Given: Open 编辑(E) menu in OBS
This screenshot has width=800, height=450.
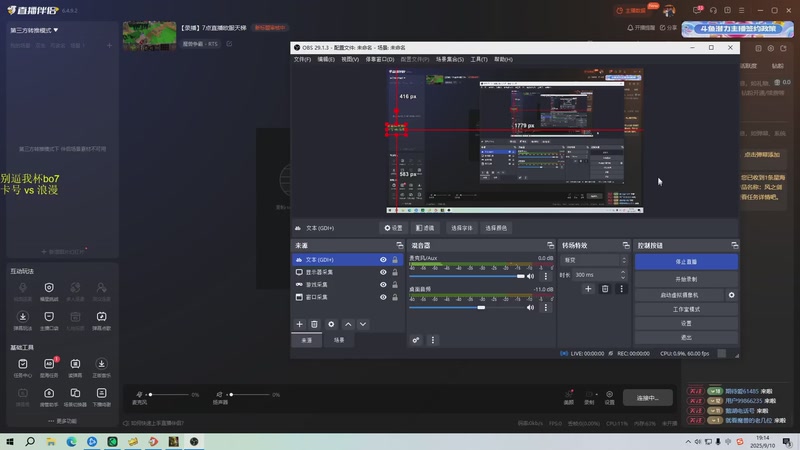Looking at the screenshot, I should click(326, 59).
